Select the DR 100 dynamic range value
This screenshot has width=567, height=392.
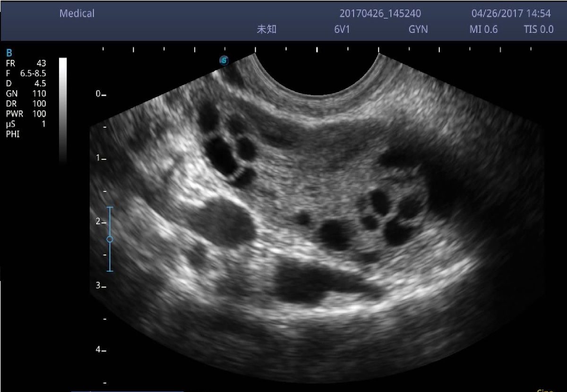click(26, 104)
